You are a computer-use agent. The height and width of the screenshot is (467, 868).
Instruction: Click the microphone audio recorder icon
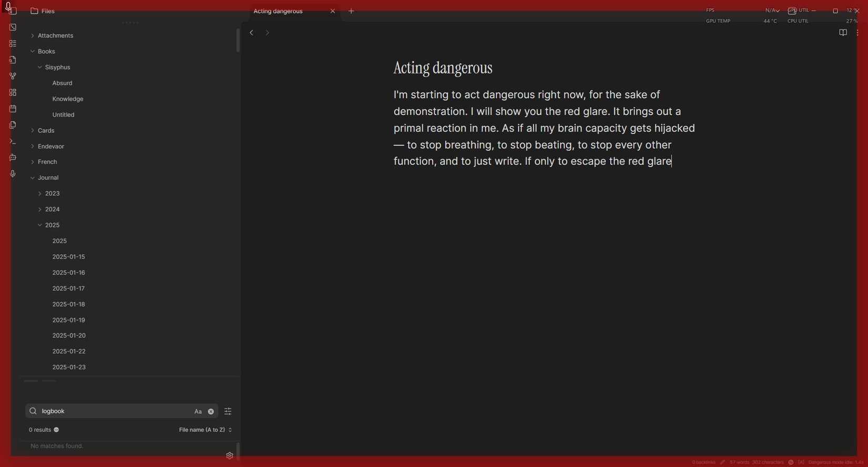click(x=13, y=174)
